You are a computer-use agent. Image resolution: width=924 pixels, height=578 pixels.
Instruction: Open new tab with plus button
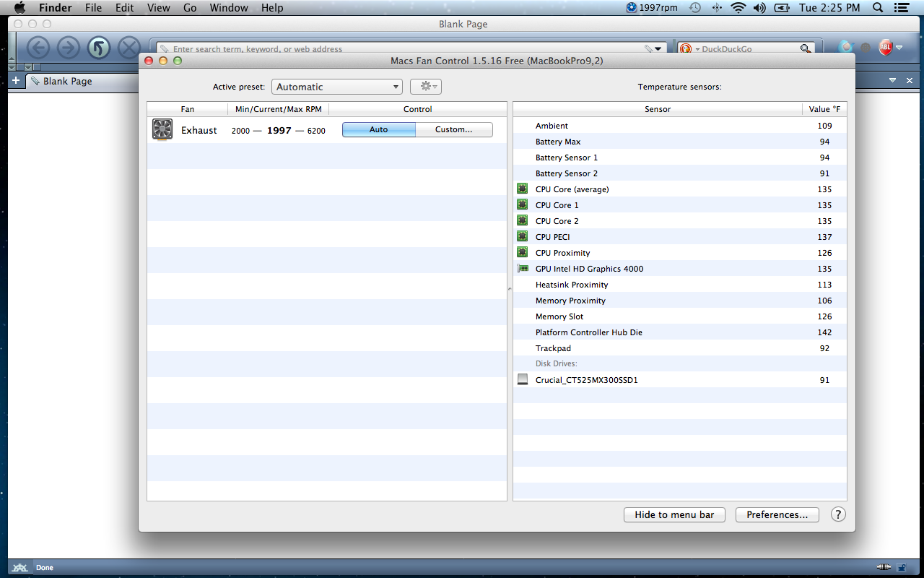pos(16,80)
